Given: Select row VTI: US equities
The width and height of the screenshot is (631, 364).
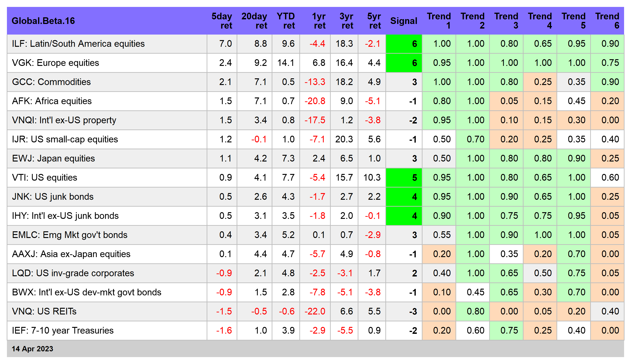Looking at the screenshot, I should click(315, 177).
